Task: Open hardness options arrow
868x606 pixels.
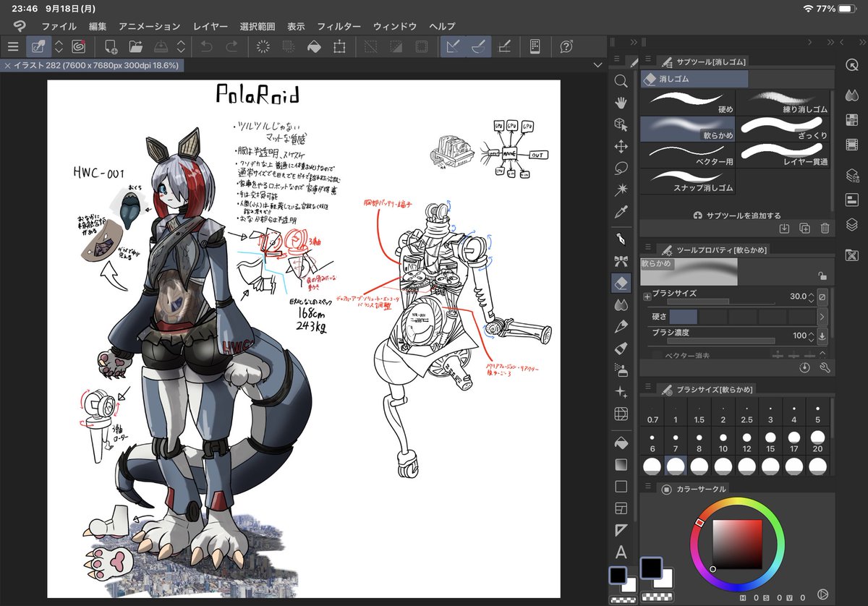Action: [x=822, y=317]
